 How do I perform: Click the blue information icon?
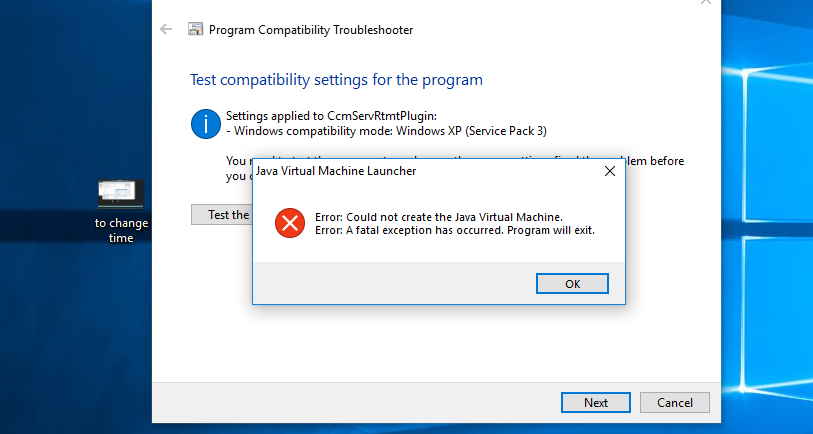tap(206, 124)
